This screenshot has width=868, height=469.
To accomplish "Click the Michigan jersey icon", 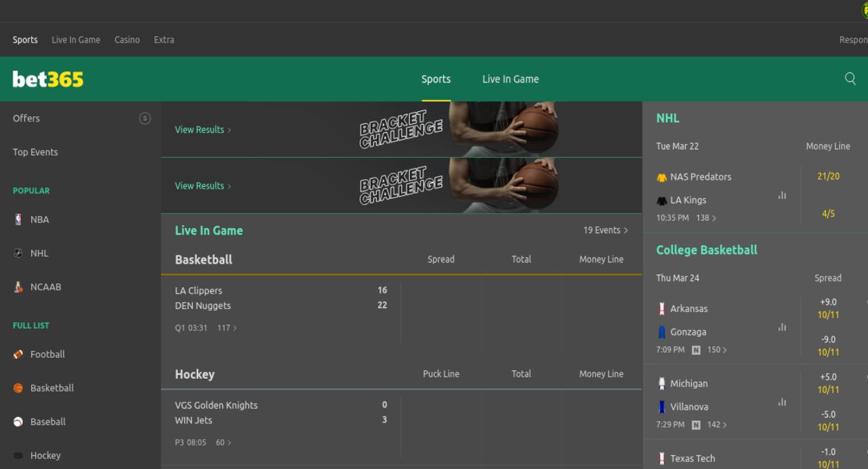I will [661, 384].
